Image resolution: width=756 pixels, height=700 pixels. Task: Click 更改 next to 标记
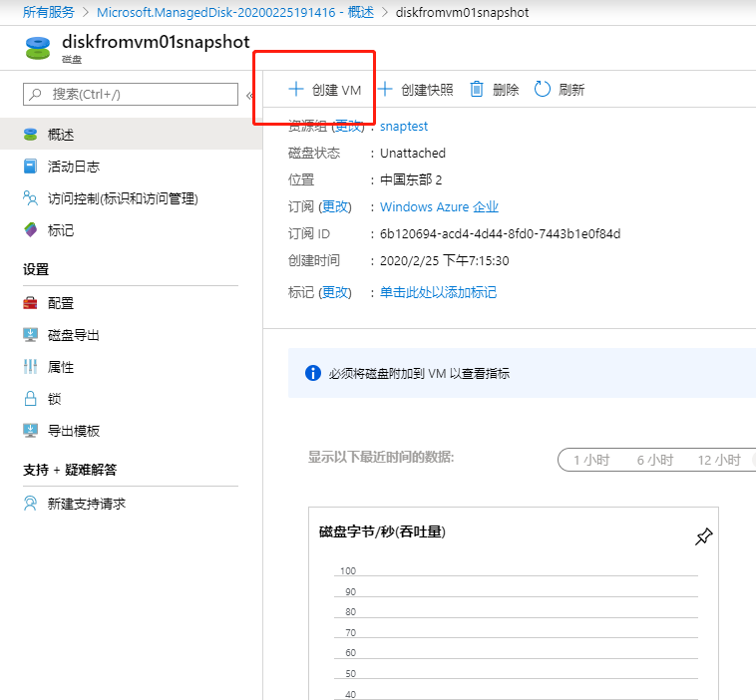335,292
